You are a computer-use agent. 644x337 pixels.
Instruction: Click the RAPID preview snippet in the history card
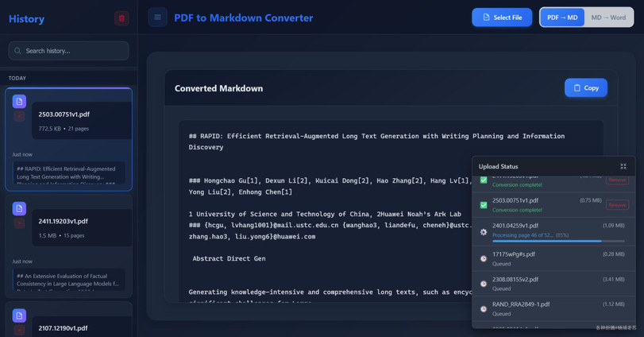69,172
